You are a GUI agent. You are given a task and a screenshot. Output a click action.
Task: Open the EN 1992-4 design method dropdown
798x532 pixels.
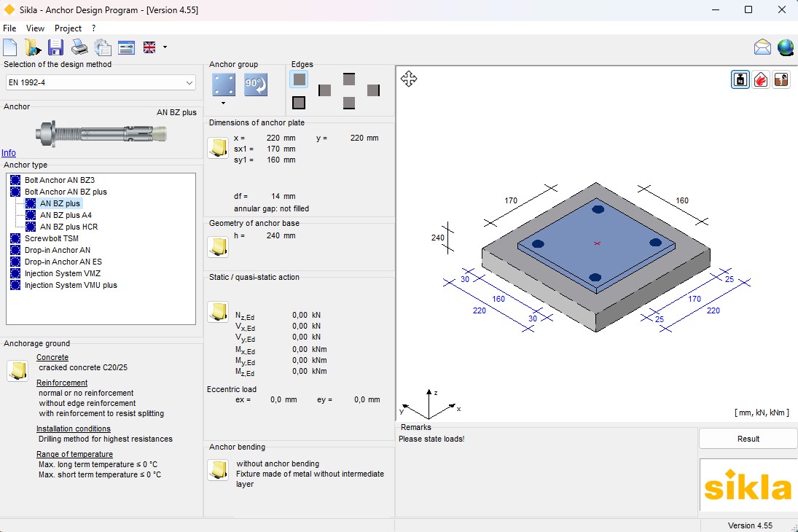pos(191,82)
